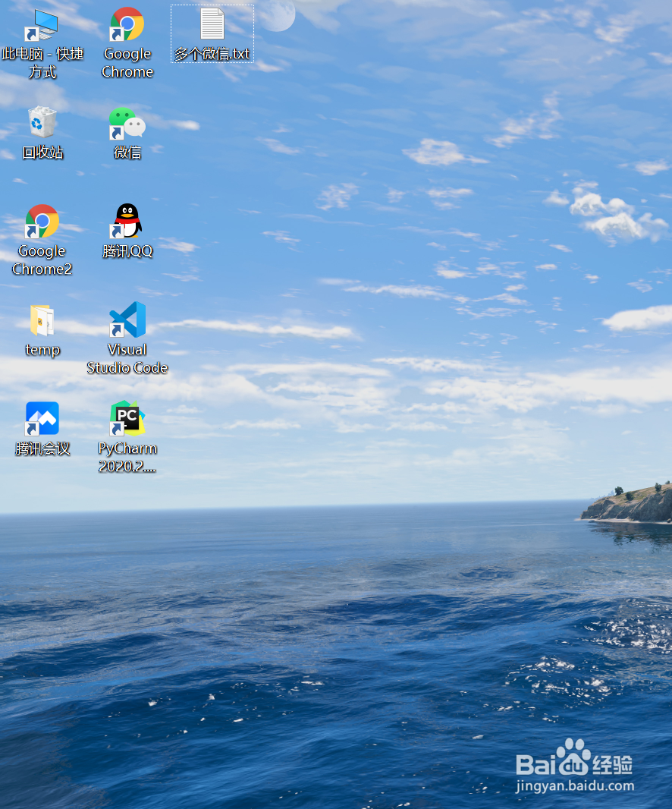Screen dimensions: 672x809
Task: Select the Visual Studio Code shortcut icon
Action: 127,320
